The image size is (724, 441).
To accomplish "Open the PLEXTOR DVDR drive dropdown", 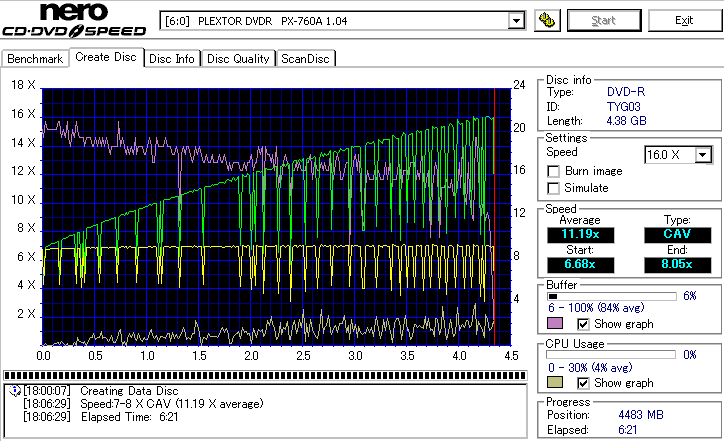I will tap(516, 21).
